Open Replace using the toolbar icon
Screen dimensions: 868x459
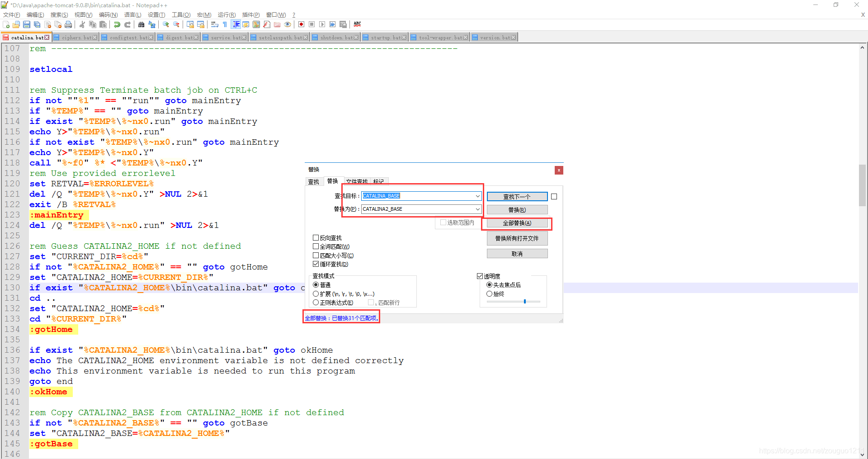coord(152,24)
